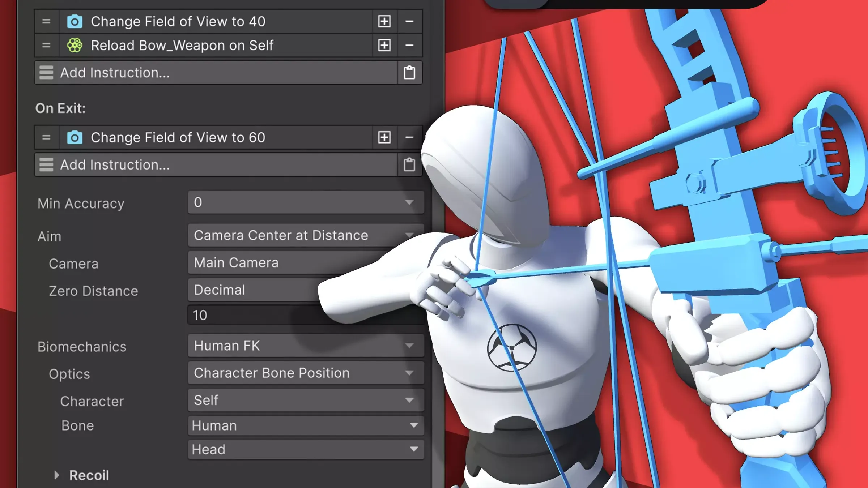The height and width of the screenshot is (488, 868).
Task: Click the Optics label
Action: tap(69, 374)
